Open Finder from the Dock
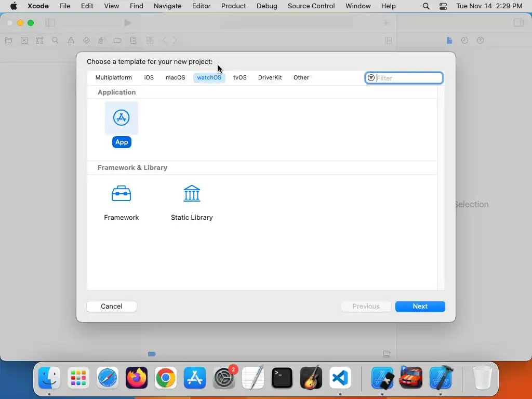This screenshot has height=399, width=532. 49,378
